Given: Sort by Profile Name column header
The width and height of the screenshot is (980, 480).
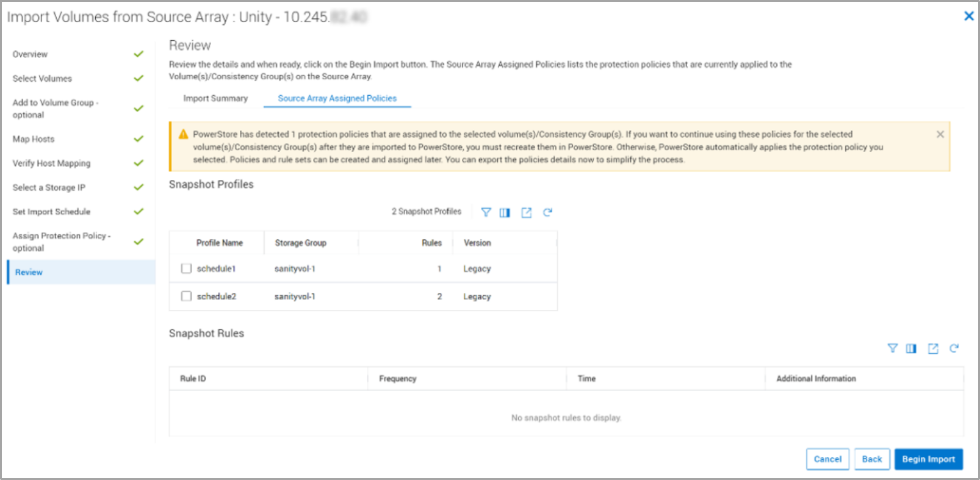Looking at the screenshot, I should point(220,243).
